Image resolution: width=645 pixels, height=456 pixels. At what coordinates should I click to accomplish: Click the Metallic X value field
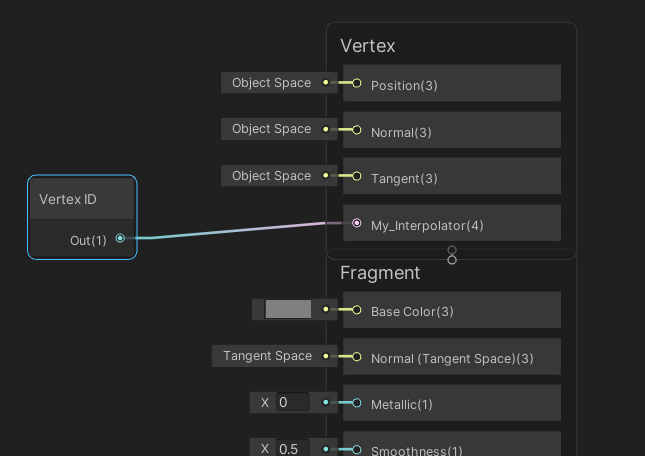292,403
